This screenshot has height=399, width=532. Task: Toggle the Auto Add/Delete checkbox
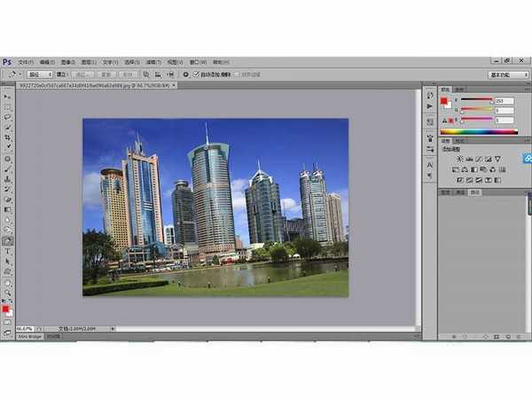pos(197,74)
